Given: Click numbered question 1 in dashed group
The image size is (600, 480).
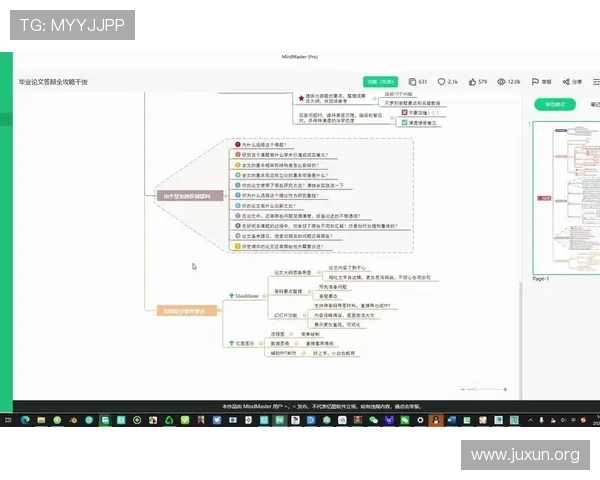Looking at the screenshot, I should (x=237, y=146).
